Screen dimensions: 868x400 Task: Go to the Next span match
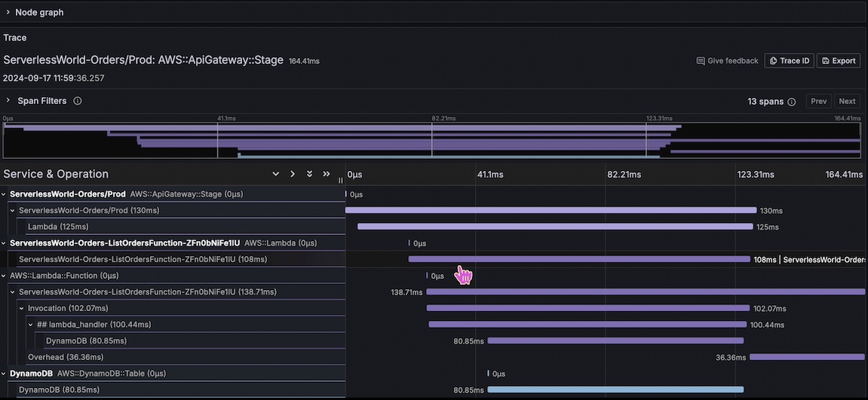847,102
